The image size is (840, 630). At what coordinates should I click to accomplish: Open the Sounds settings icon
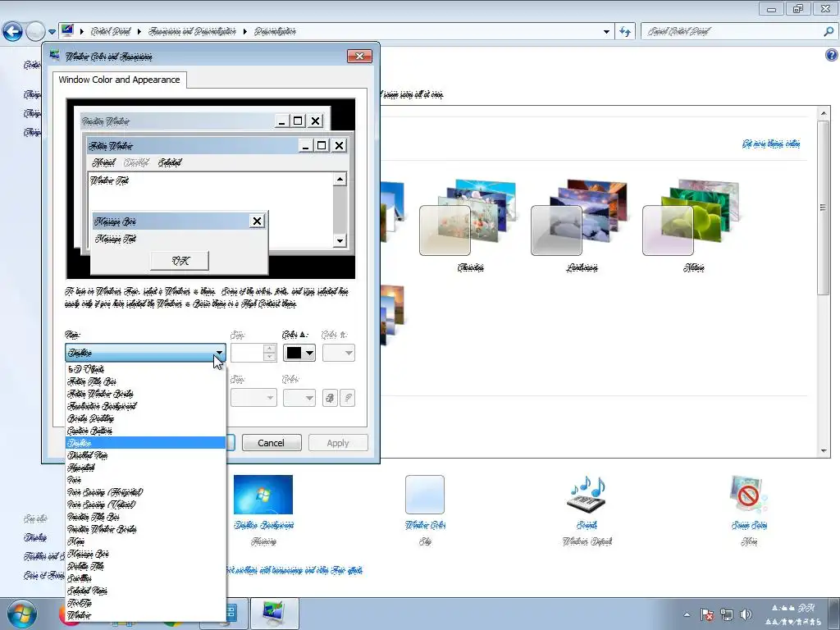click(x=587, y=495)
